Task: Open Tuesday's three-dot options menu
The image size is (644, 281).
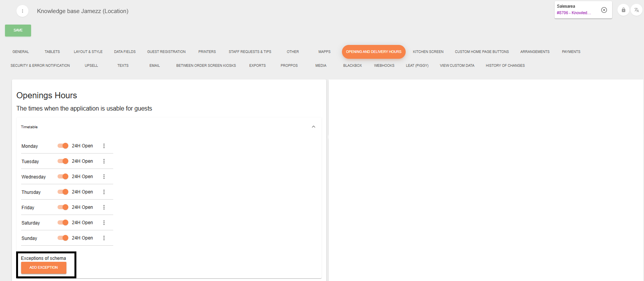Action: tap(104, 161)
